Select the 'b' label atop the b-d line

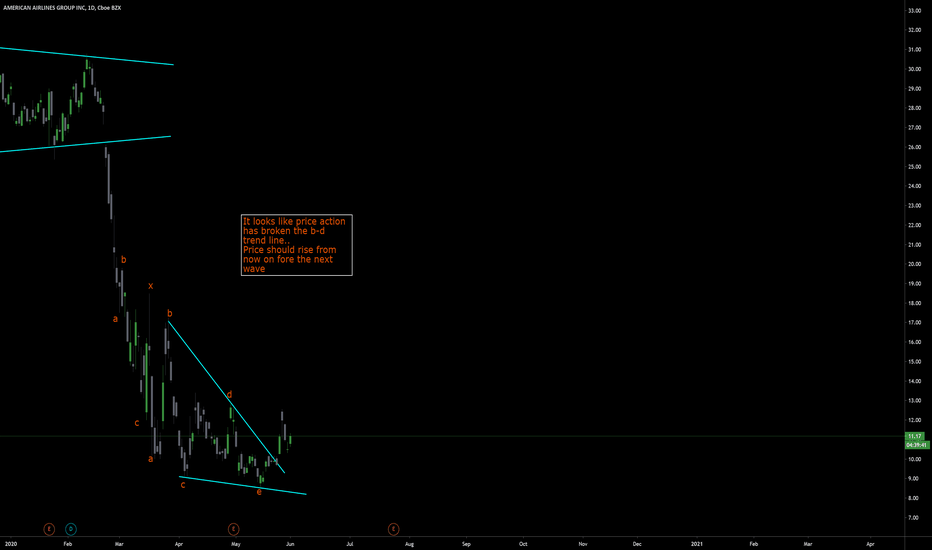click(x=169, y=313)
